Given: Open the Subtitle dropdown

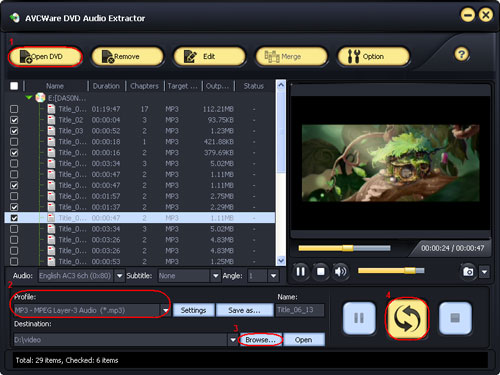Looking at the screenshot, I should [216, 276].
